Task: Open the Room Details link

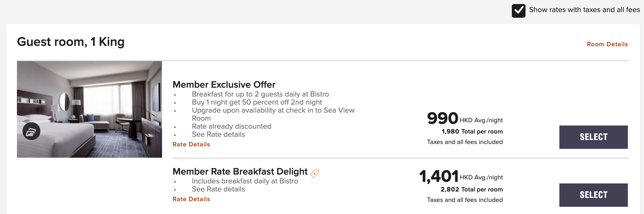Action: (607, 44)
